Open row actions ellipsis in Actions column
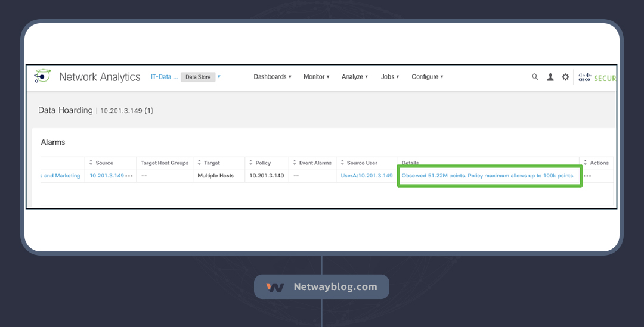This screenshot has height=327, width=644. pyautogui.click(x=587, y=176)
